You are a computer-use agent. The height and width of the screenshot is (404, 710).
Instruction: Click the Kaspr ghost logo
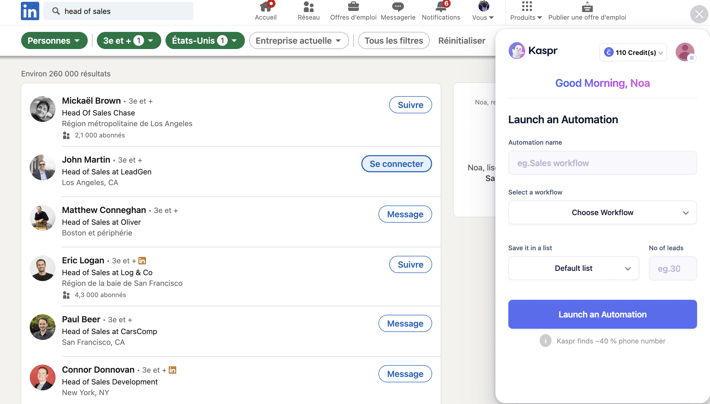[x=517, y=50]
